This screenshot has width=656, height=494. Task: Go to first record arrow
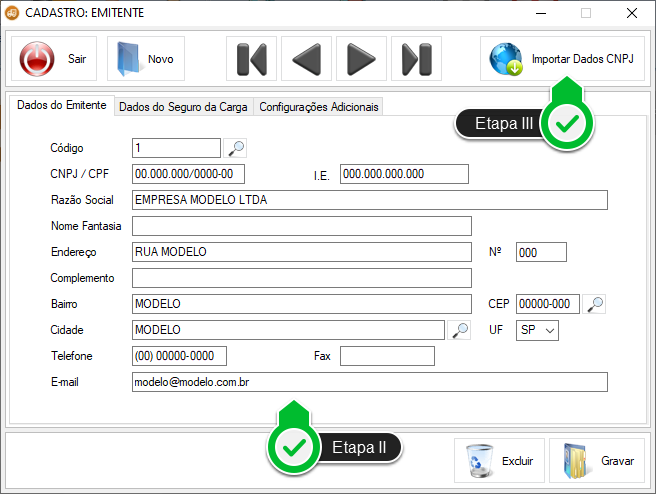pos(251,59)
